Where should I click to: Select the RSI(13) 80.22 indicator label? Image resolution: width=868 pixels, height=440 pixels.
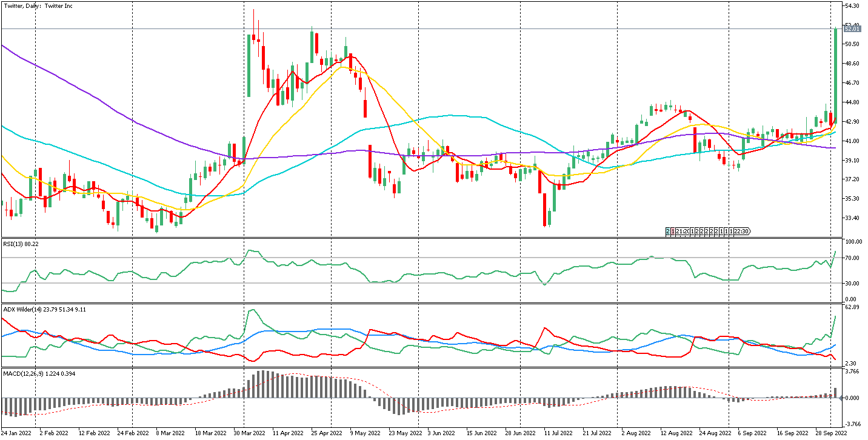[x=19, y=244]
